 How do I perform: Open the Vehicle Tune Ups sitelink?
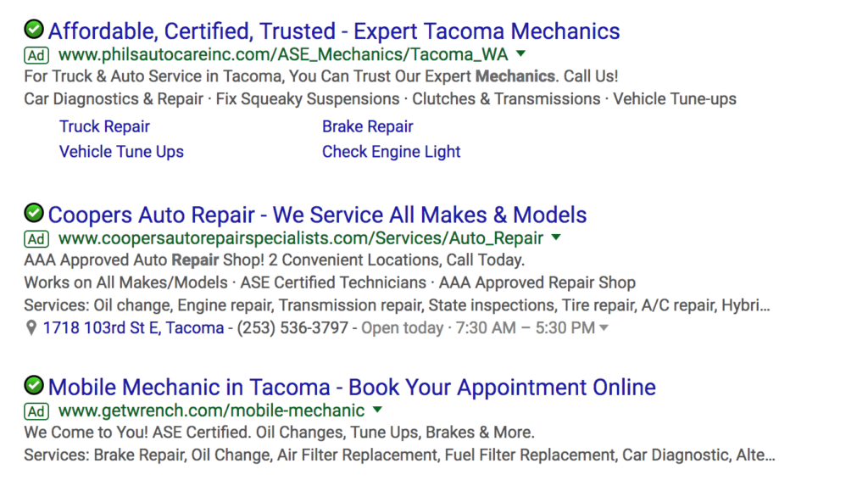click(x=121, y=152)
